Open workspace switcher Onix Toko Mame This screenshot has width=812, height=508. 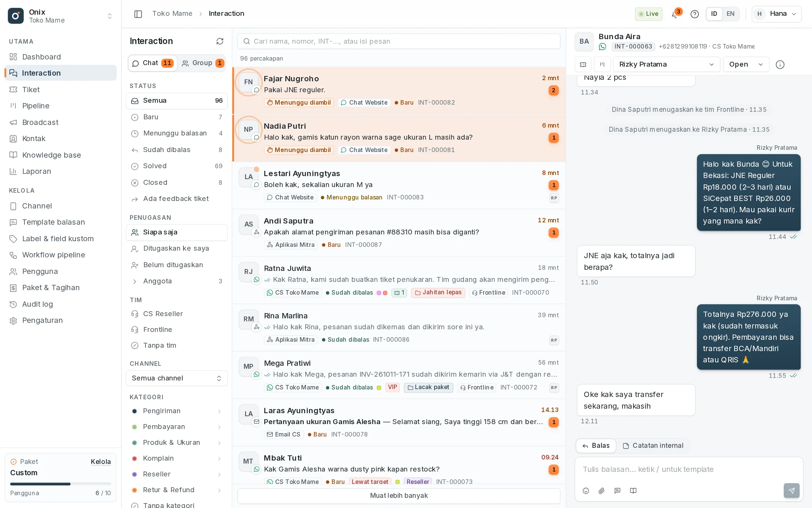pyautogui.click(x=61, y=16)
